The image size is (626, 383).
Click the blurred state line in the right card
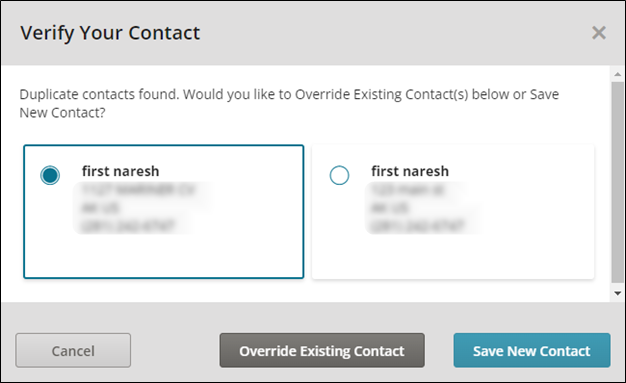pyautogui.click(x=389, y=208)
